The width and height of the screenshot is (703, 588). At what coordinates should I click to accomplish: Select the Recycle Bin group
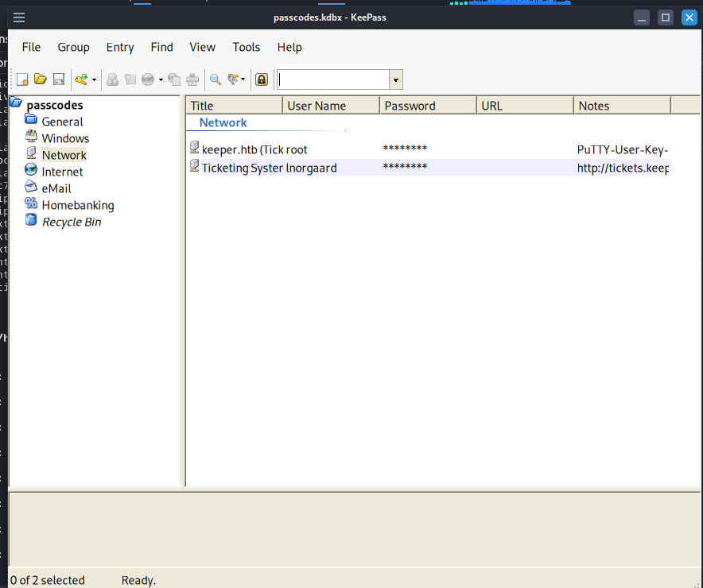(72, 222)
